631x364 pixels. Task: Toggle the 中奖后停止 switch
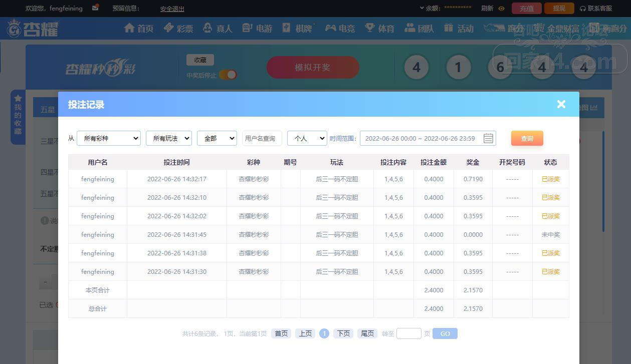228,75
